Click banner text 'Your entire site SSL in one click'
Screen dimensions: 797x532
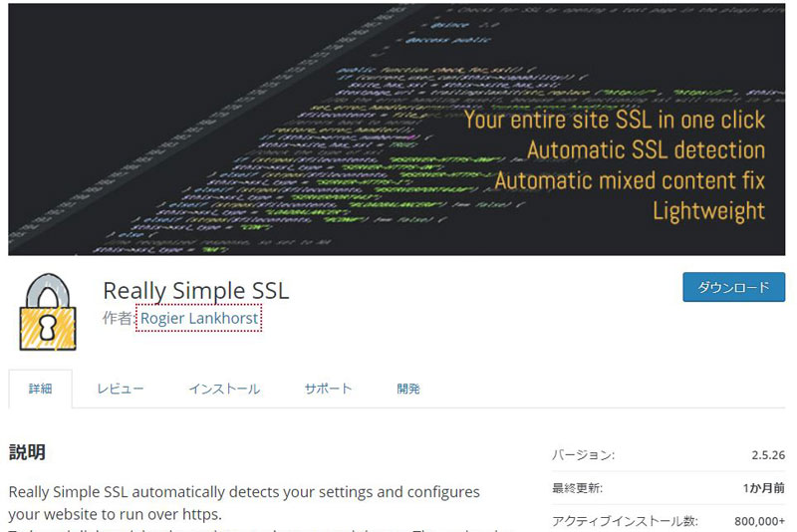point(615,120)
